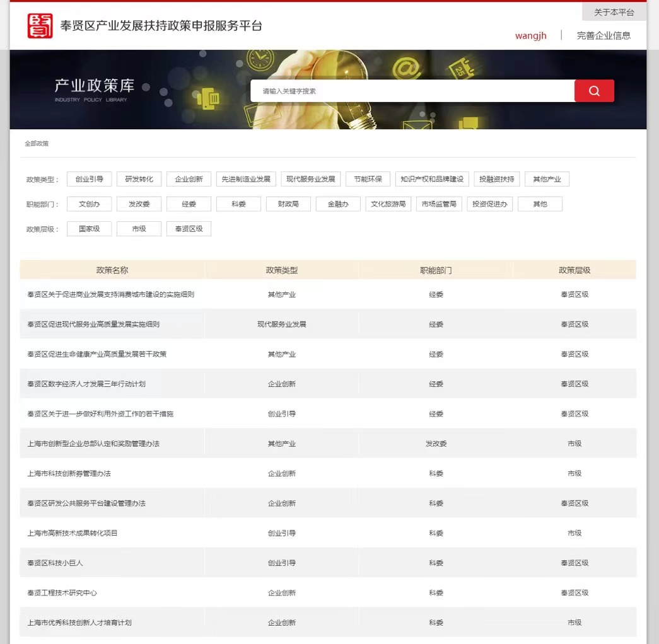Screen dimensions: 659x644
Task: Choose the 市场监管局 department filter
Action: pyautogui.click(x=439, y=204)
